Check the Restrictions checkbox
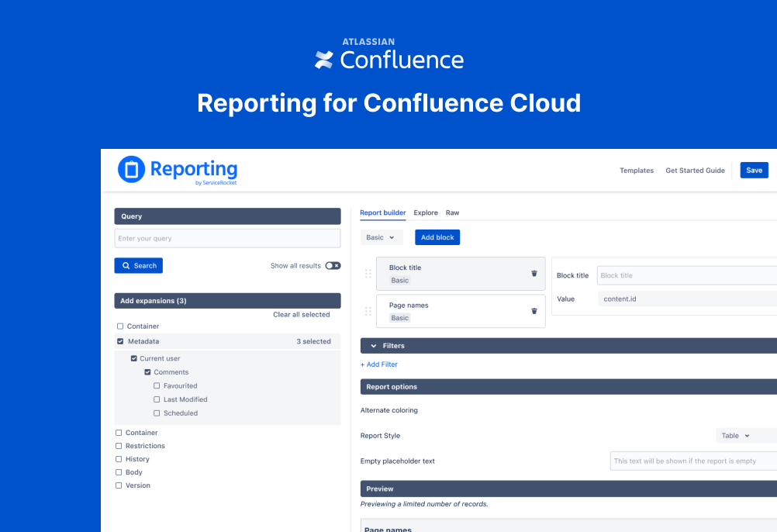This screenshot has height=532, width=777. coord(119,446)
